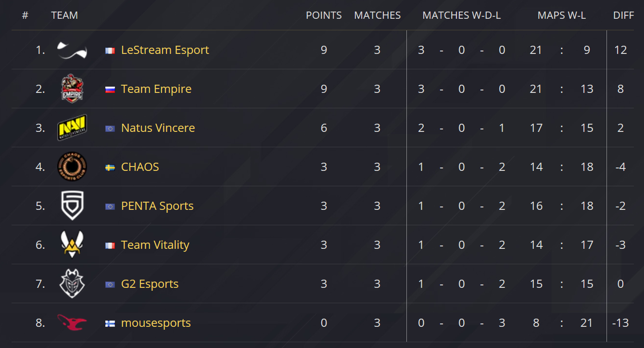Open the LeStream Esport team link
644x348 pixels.
165,50
